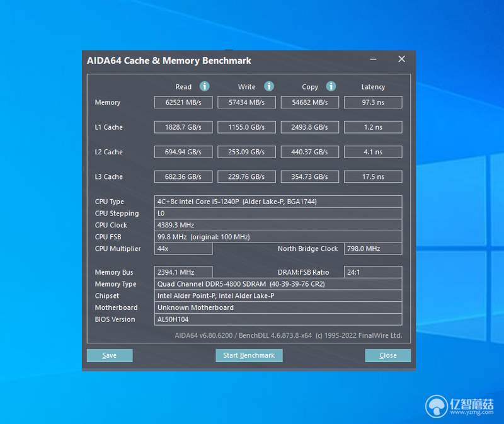The width and height of the screenshot is (504, 424).
Task: Click the L2 Cache read 694.94 GB/s
Action: [x=183, y=152]
